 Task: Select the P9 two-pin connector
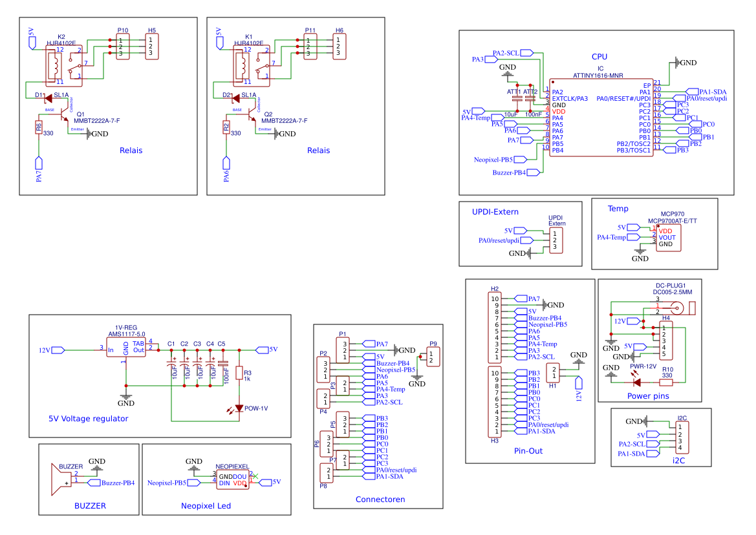[x=433, y=357]
